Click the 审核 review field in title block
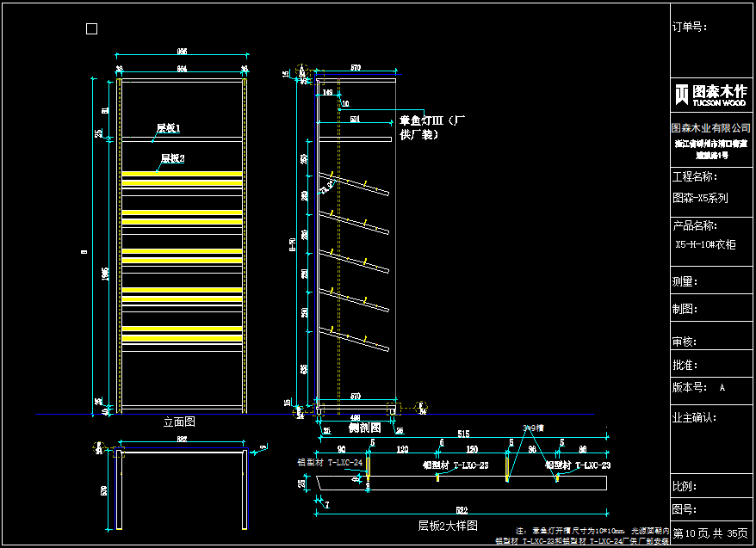The height and width of the screenshot is (548, 756). (685, 342)
